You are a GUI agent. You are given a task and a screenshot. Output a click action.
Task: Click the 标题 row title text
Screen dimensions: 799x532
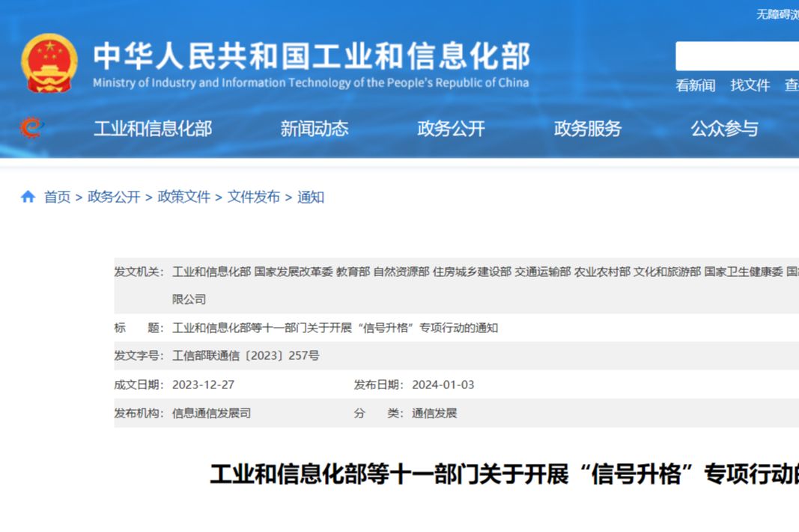click(335, 327)
